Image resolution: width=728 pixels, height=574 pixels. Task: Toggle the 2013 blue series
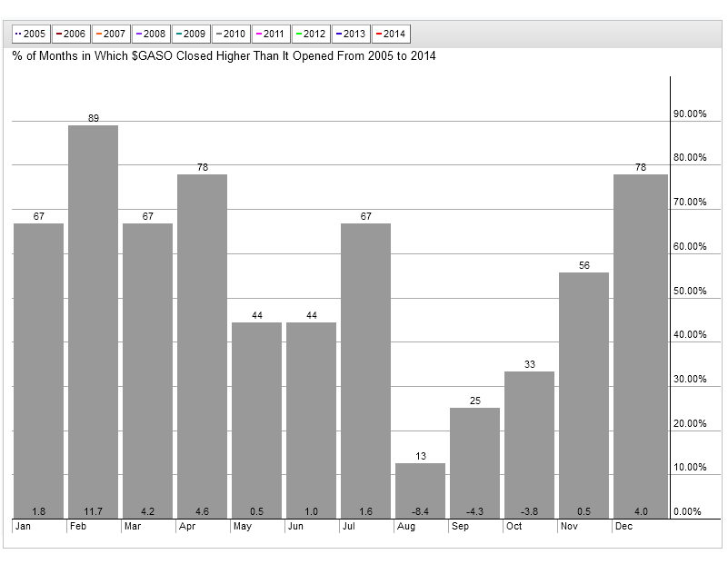[x=350, y=34]
